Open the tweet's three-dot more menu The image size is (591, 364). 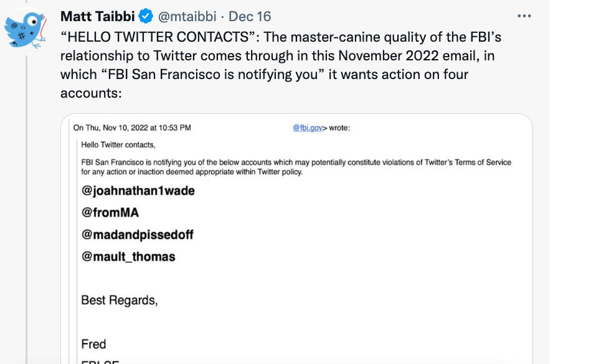[x=524, y=16]
